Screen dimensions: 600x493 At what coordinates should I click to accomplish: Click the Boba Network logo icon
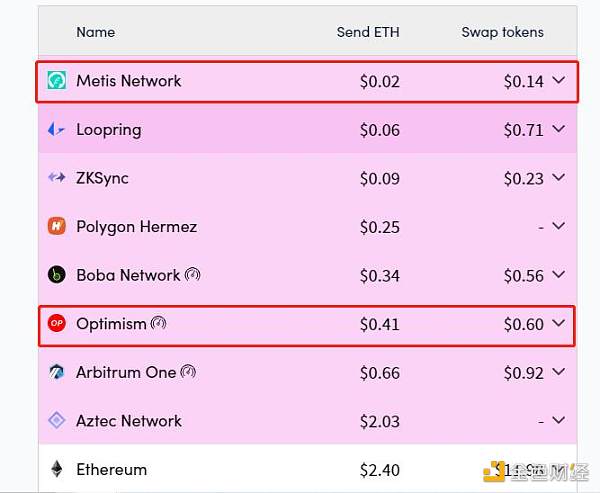pos(57,275)
